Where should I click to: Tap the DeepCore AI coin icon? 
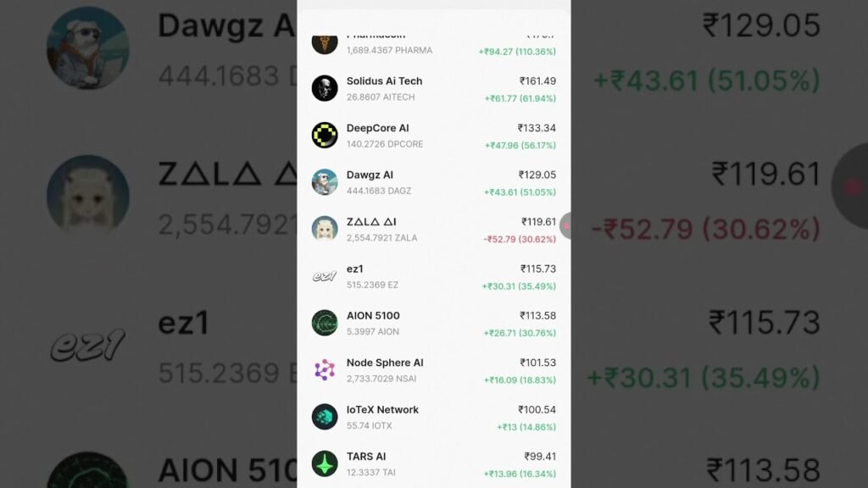coord(325,136)
